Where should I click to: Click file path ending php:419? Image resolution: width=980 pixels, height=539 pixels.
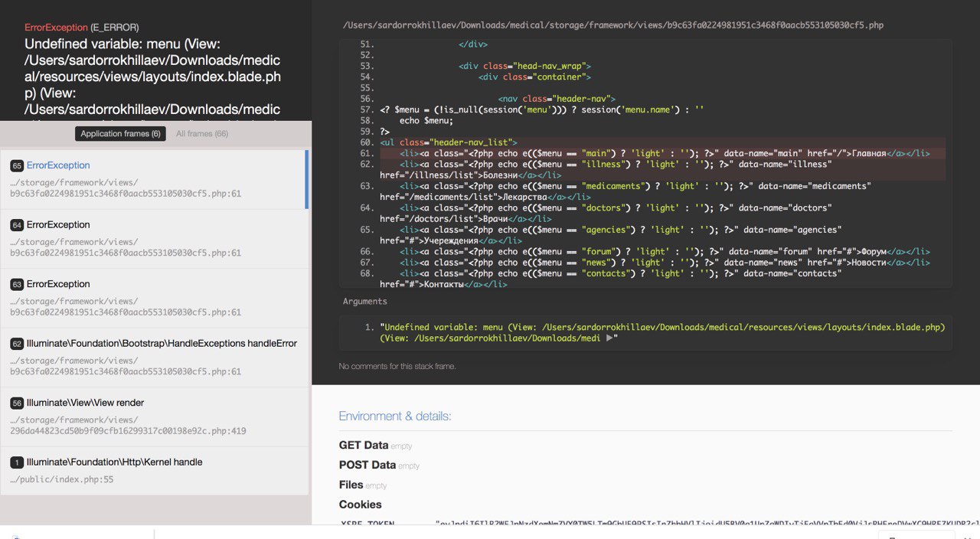coord(128,426)
